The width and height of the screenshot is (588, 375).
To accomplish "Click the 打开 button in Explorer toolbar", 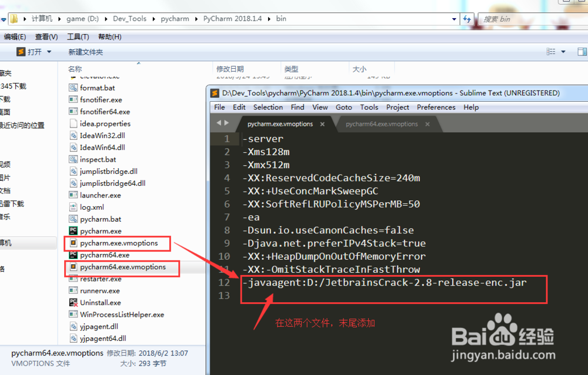I will (x=29, y=52).
